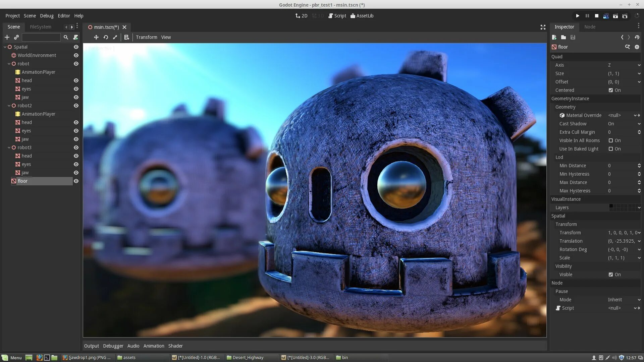Toggle visibility of robot2 eyes node
Image resolution: width=644 pixels, height=362 pixels.
(x=76, y=130)
